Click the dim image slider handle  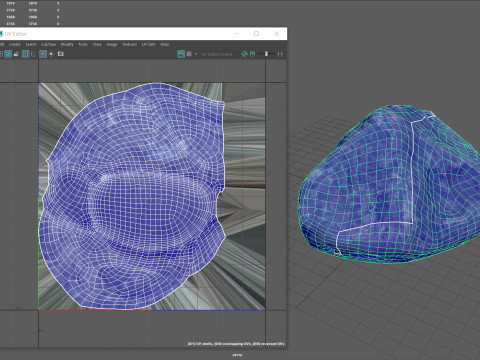(x=266, y=54)
